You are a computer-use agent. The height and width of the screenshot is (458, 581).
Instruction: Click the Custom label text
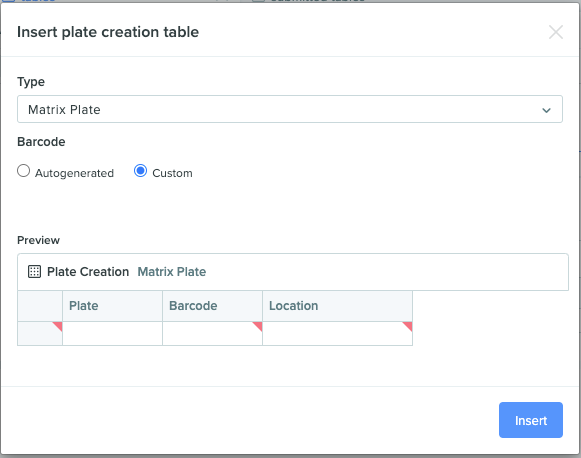click(172, 173)
